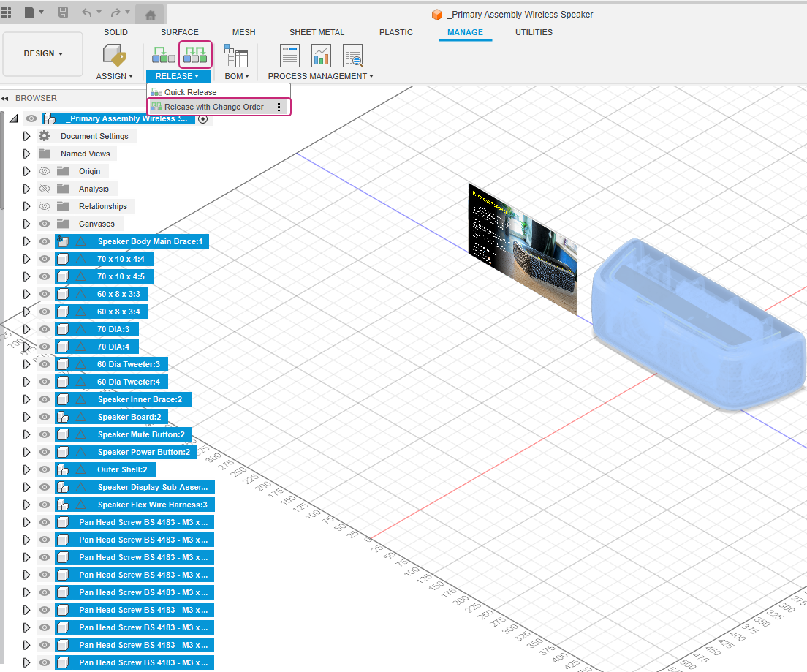Open the process management list icon
Screen dimensions: 807x672
point(289,55)
